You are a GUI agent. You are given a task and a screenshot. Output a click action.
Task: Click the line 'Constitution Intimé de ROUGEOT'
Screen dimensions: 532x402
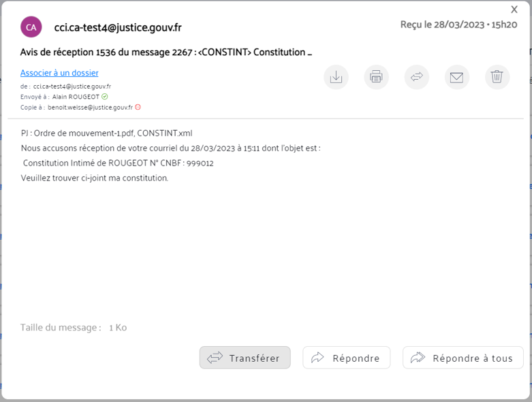[x=118, y=163]
